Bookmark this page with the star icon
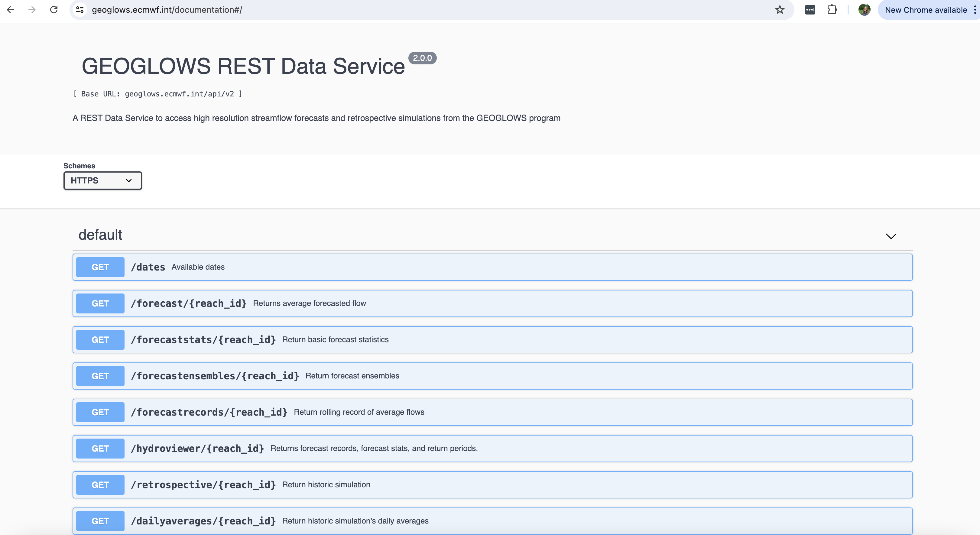The width and height of the screenshot is (980, 535). [780, 10]
